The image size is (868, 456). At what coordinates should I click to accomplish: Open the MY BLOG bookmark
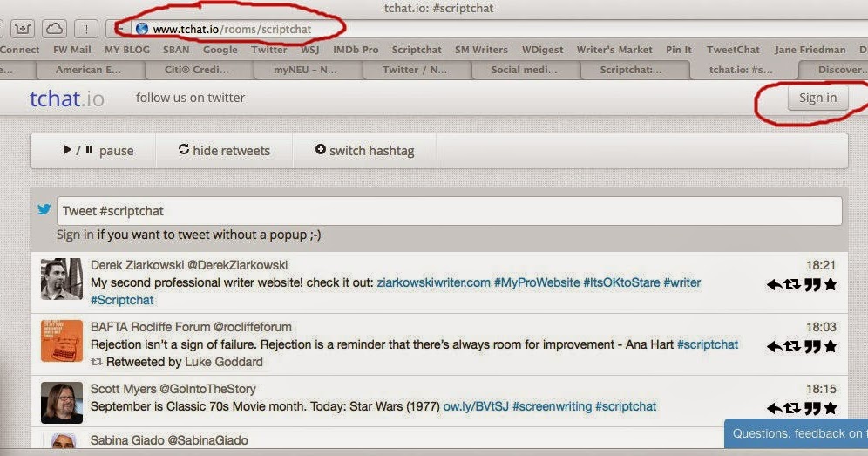tap(127, 50)
